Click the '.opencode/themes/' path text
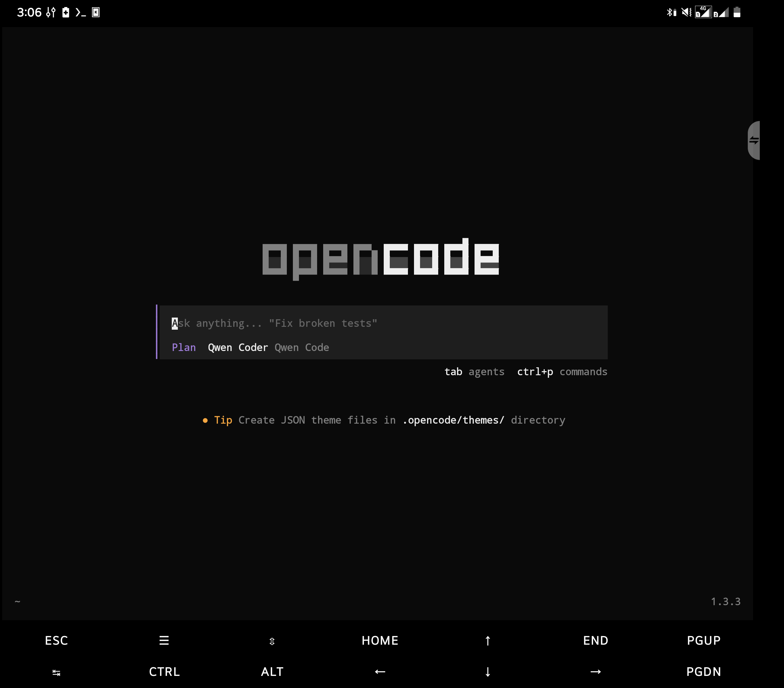Image resolution: width=784 pixels, height=688 pixels. [x=454, y=420]
